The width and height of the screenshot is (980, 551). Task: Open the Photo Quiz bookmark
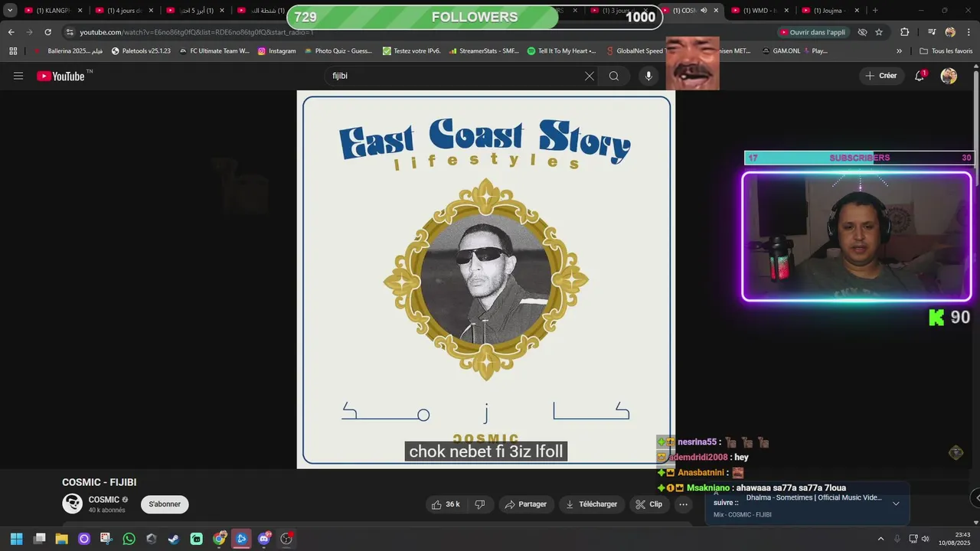tap(338, 51)
